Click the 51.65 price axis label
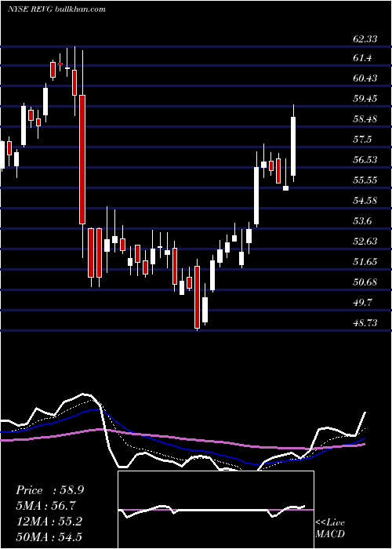The height and width of the screenshot is (549, 392). (365, 261)
